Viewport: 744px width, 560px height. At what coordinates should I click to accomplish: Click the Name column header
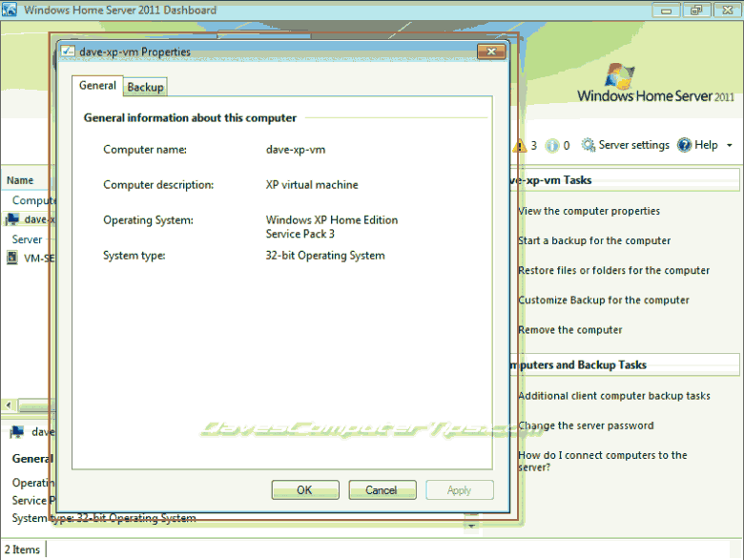click(20, 180)
